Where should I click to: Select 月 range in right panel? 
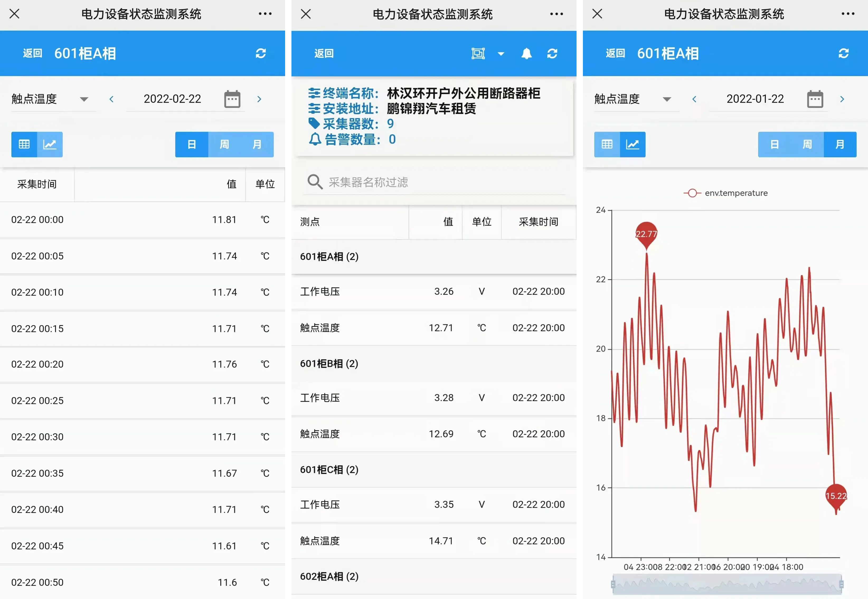[x=840, y=145]
